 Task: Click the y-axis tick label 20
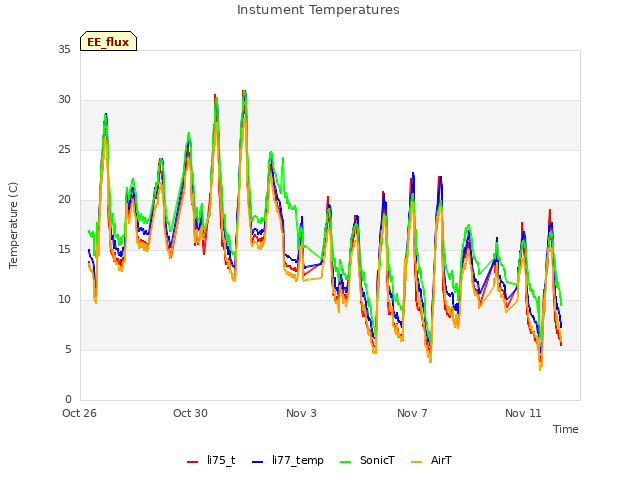pos(64,200)
